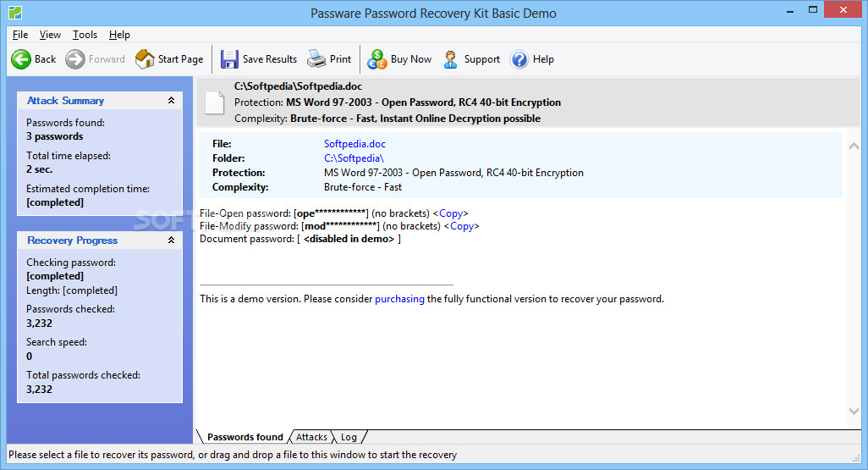Collapse the Recovery Progress panel
The image size is (868, 470).
click(171, 240)
